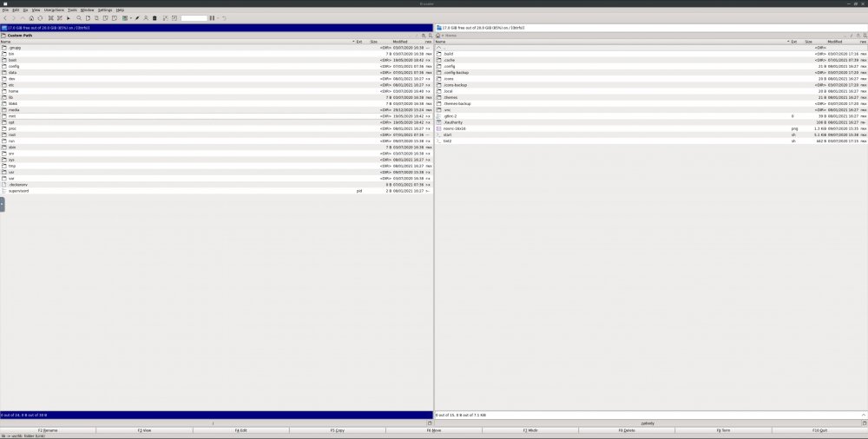Select the '.themes-backup' folder in right panel
This screenshot has height=439, width=868.
[x=651, y=103]
